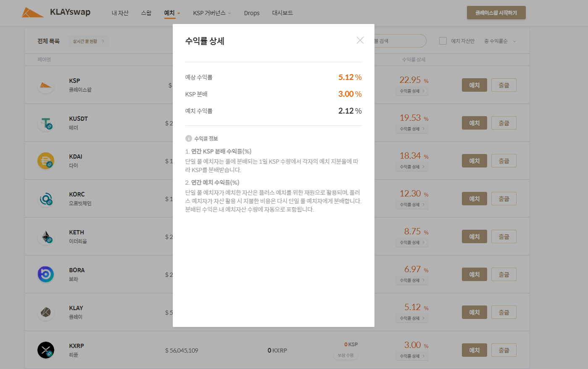
Task: Open the Drops page
Action: pyautogui.click(x=252, y=13)
